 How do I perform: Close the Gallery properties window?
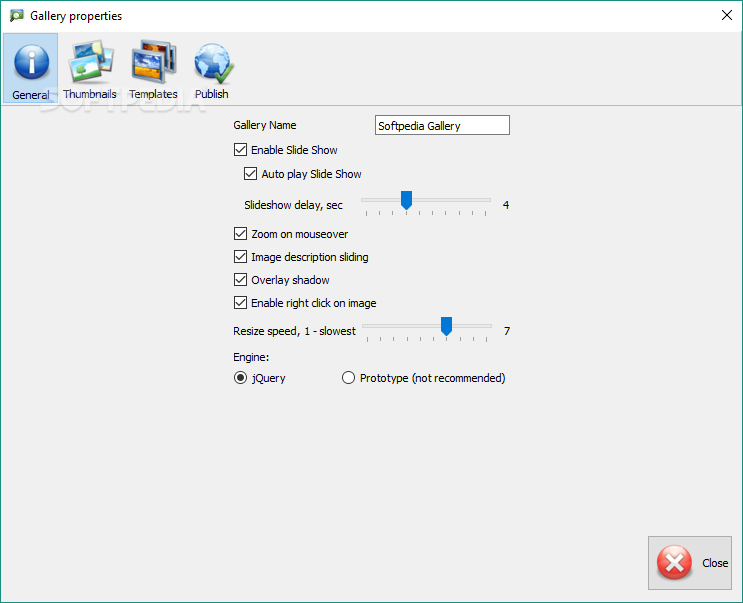[x=727, y=15]
